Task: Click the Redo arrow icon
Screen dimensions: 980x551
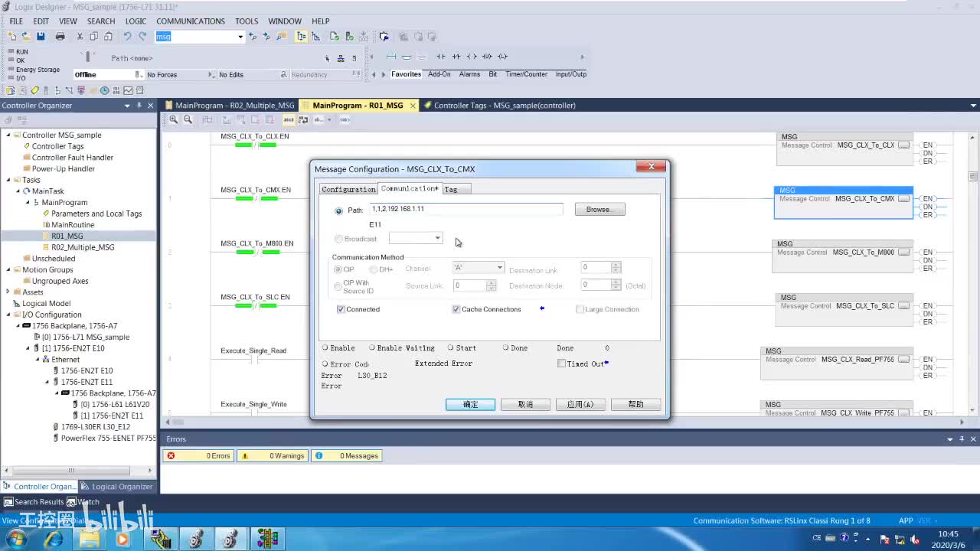Action: [143, 36]
